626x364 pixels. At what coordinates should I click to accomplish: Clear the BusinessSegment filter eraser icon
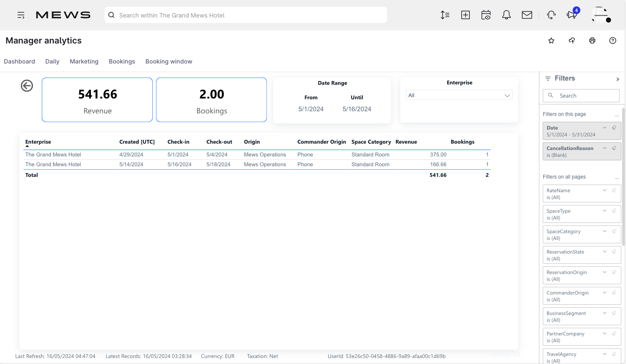coord(614,313)
